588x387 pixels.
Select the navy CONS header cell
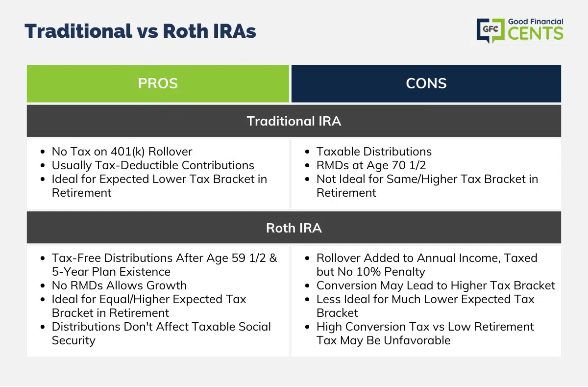pyautogui.click(x=426, y=83)
